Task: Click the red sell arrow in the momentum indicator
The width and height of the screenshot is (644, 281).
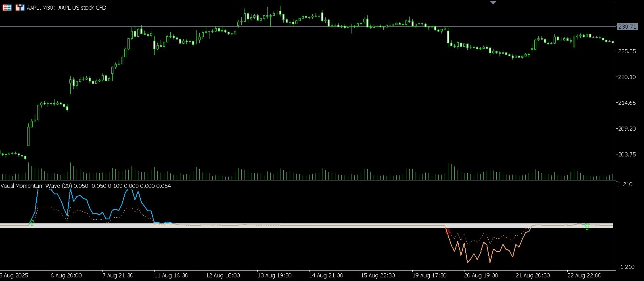Action: coord(447,231)
